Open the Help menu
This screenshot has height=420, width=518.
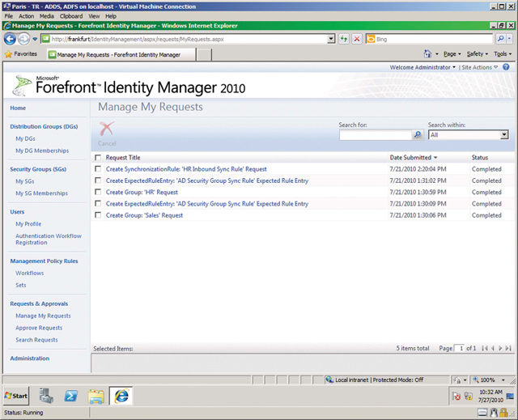coord(111,16)
